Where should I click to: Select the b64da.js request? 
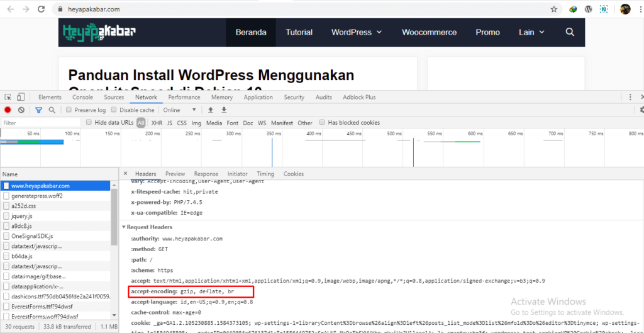55,256
